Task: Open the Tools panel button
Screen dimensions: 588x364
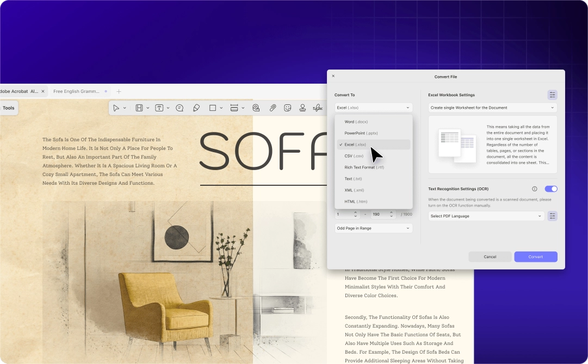Action: tap(9, 108)
